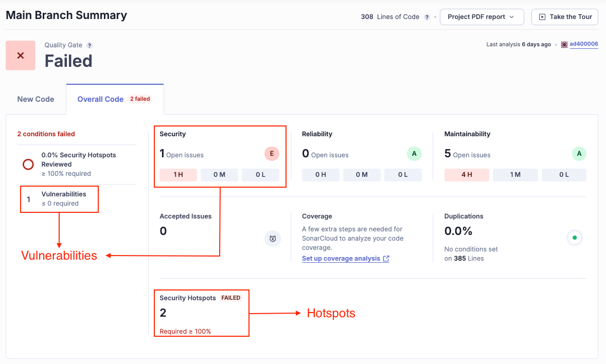The image size is (606, 364).
Task: Filter Maintainability by 1 M medium severity
Action: (x=515, y=175)
